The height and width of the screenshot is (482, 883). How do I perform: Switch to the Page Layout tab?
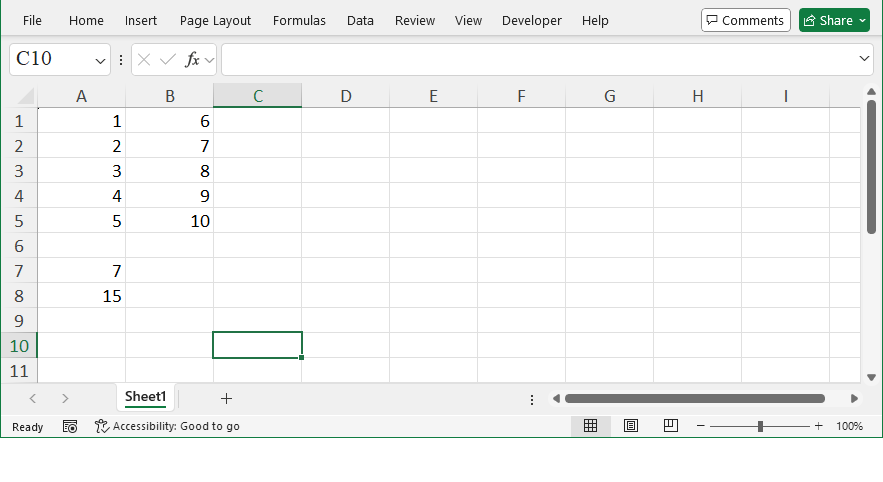tap(215, 21)
